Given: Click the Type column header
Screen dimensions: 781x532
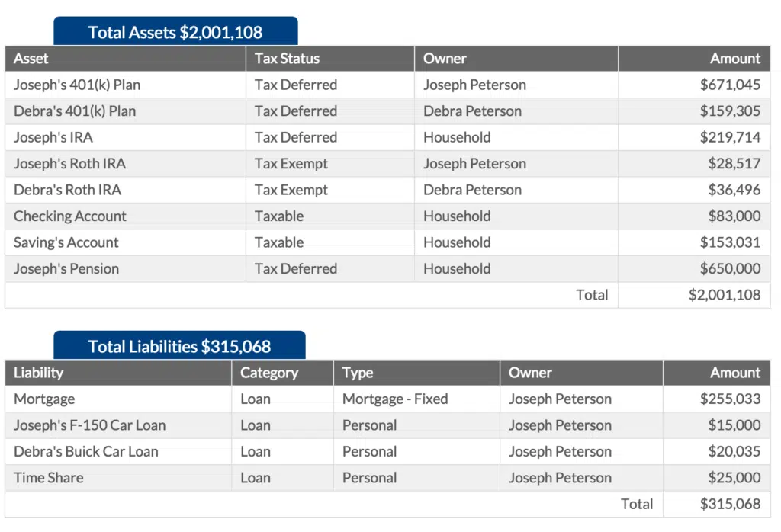Looking at the screenshot, I should [358, 373].
